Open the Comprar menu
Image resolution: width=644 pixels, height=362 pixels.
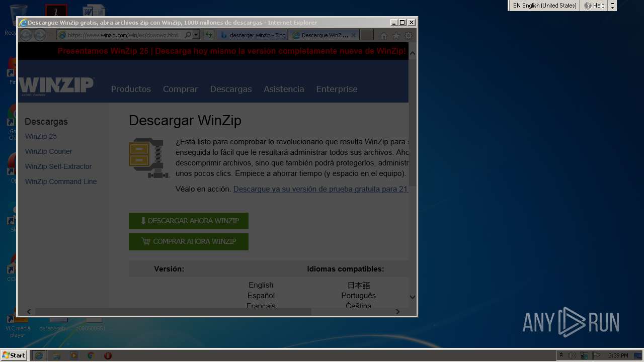[180, 89]
